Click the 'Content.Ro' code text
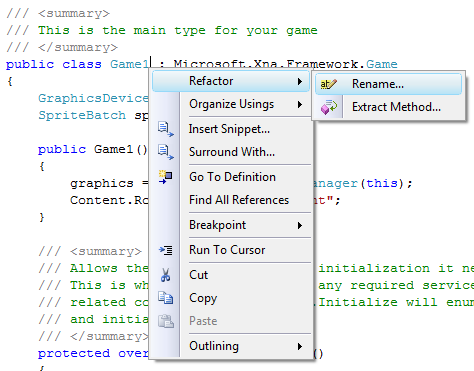 pyautogui.click(x=109, y=200)
